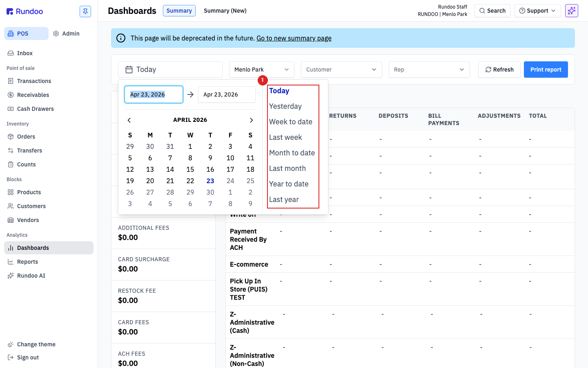
Task: Click the Search button
Action: pos(492,11)
